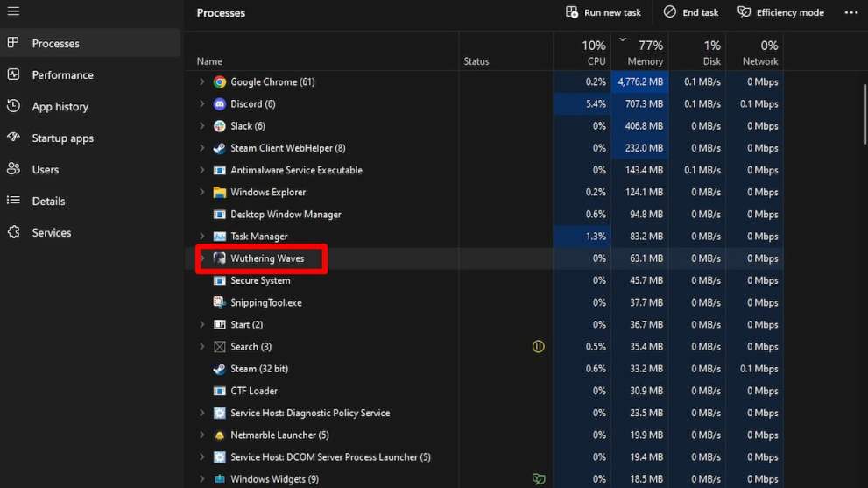The height and width of the screenshot is (488, 868).
Task: Expand Service Host: Diagnostic Policy Service
Action: tap(202, 414)
